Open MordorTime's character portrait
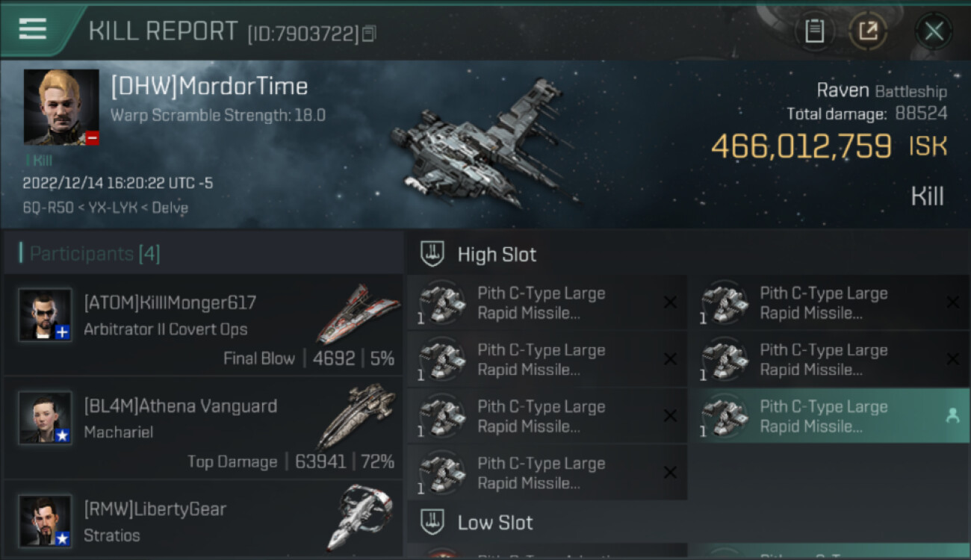Screen dimensions: 971x560 pyautogui.click(x=61, y=107)
